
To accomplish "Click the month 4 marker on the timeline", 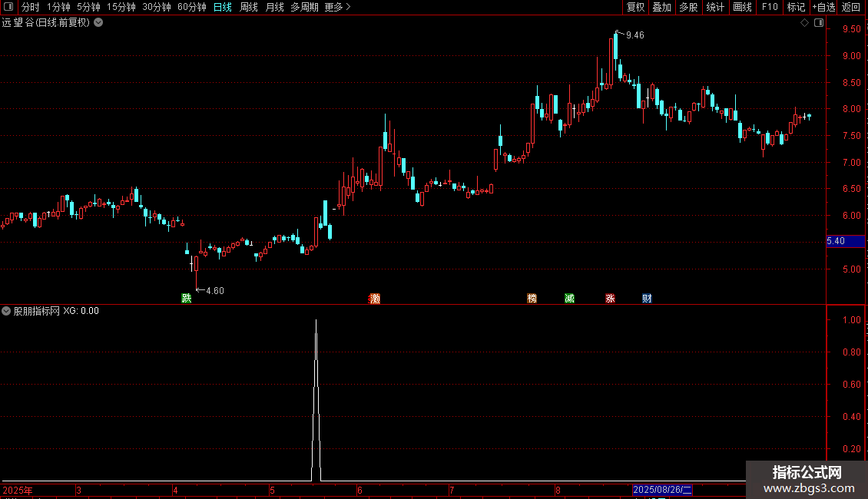I will [175, 490].
